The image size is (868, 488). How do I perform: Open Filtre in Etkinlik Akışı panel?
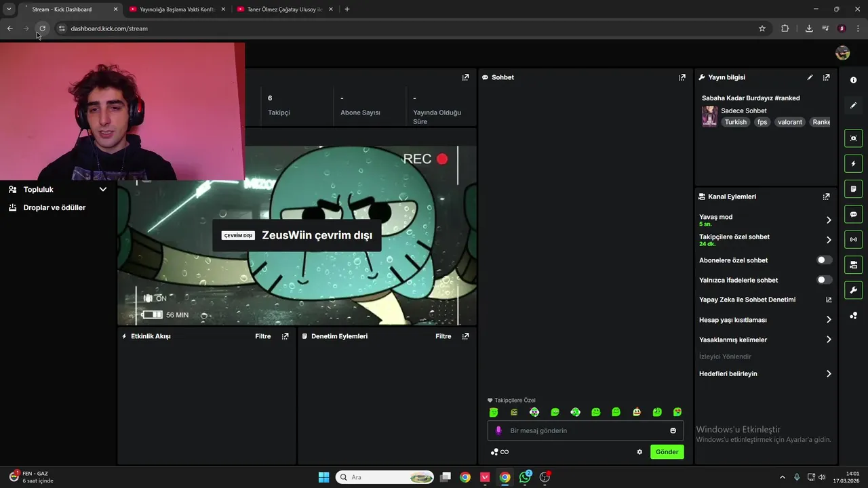coord(262,336)
